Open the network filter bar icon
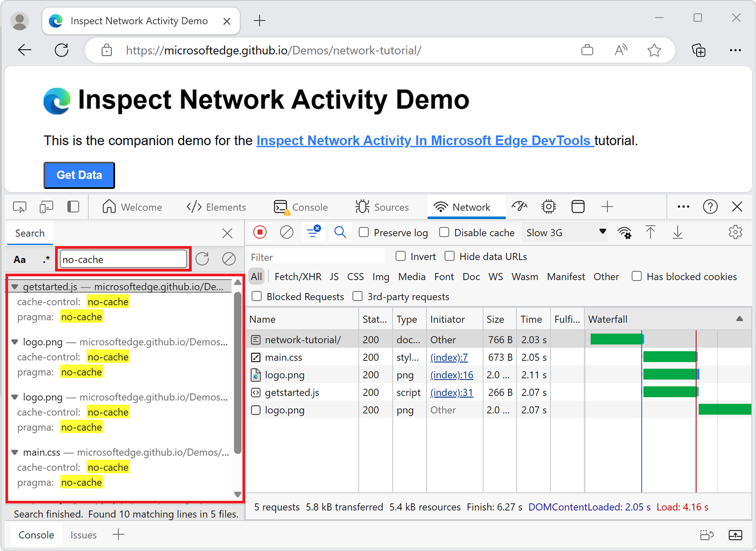 tap(313, 232)
